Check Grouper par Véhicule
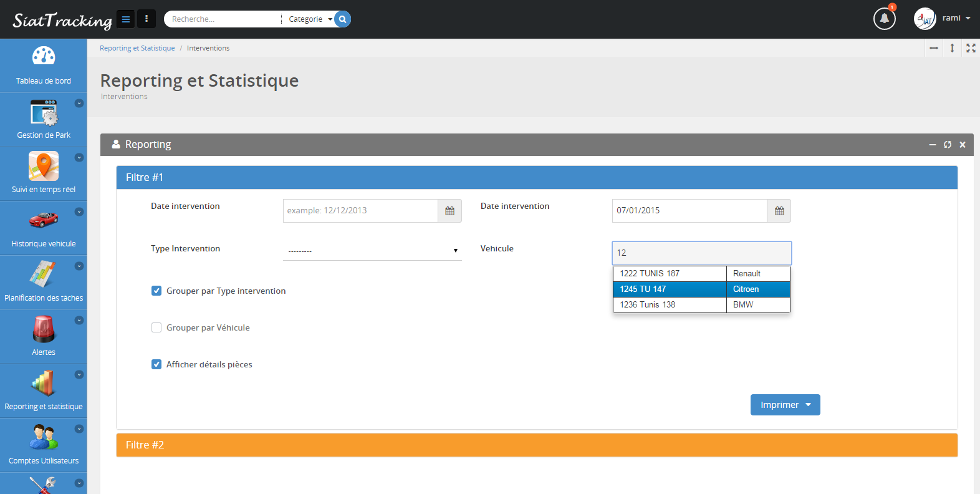This screenshot has height=494, width=980. point(156,327)
